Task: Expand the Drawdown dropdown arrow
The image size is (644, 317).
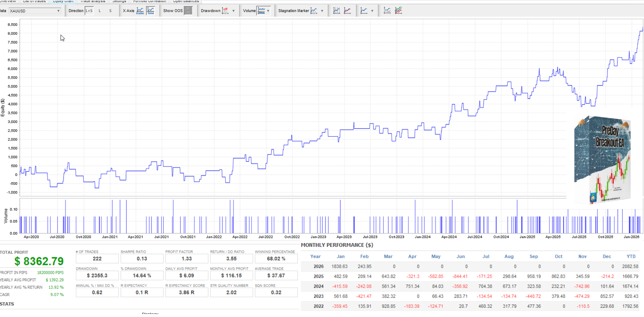Action: (x=234, y=11)
